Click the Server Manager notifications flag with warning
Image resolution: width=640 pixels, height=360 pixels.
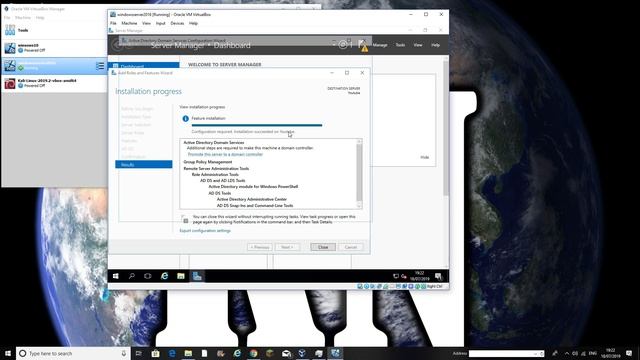tap(363, 45)
